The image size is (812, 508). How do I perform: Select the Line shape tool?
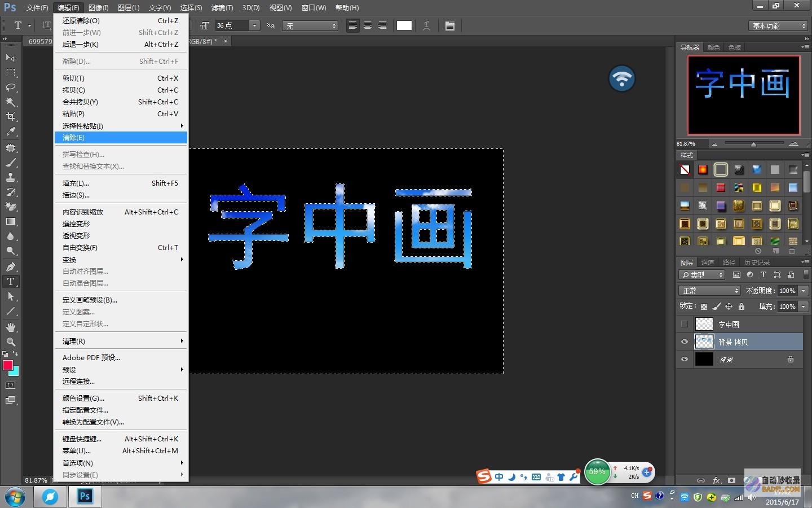coord(11,311)
